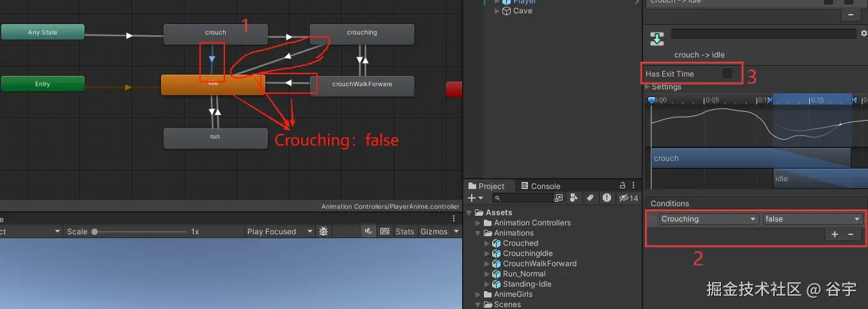Click the Standing-Idle asset icon
The image size is (868, 309).
497,284
